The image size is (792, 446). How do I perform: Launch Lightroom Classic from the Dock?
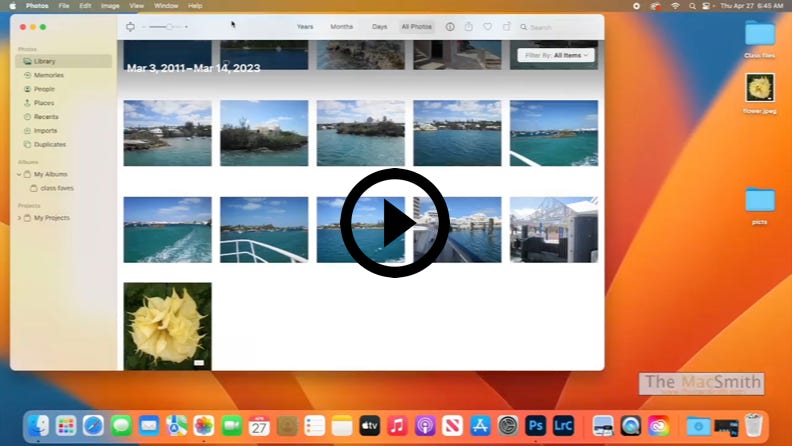tap(563, 426)
